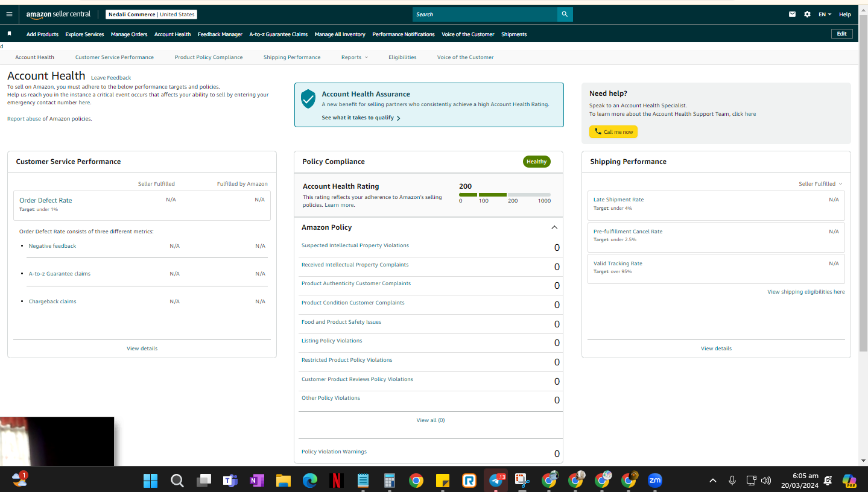Viewport: 868px width, 492px height.
Task: Select the Account Health tab
Action: click(34, 57)
